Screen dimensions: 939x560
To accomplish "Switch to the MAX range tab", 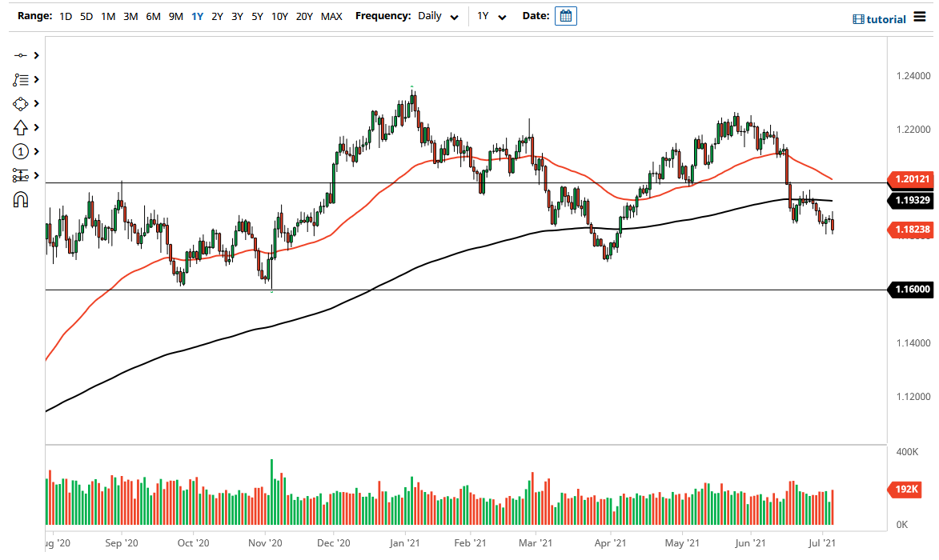I will tap(331, 16).
